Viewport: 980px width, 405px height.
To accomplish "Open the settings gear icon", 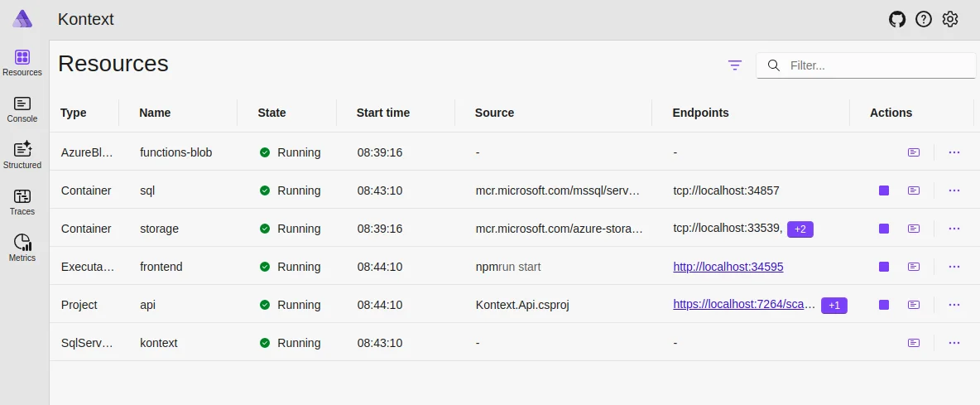I will [x=950, y=19].
